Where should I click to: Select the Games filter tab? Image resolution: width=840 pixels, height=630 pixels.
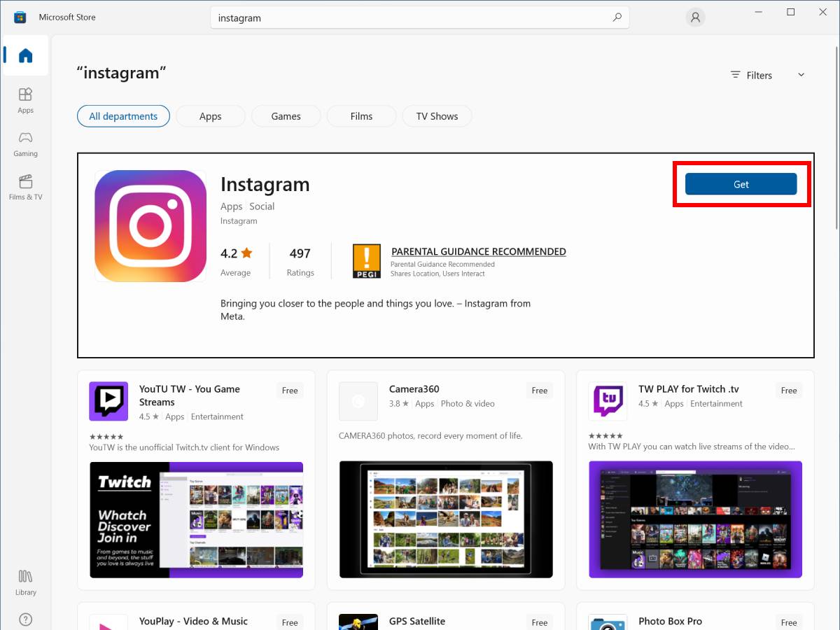tap(286, 116)
